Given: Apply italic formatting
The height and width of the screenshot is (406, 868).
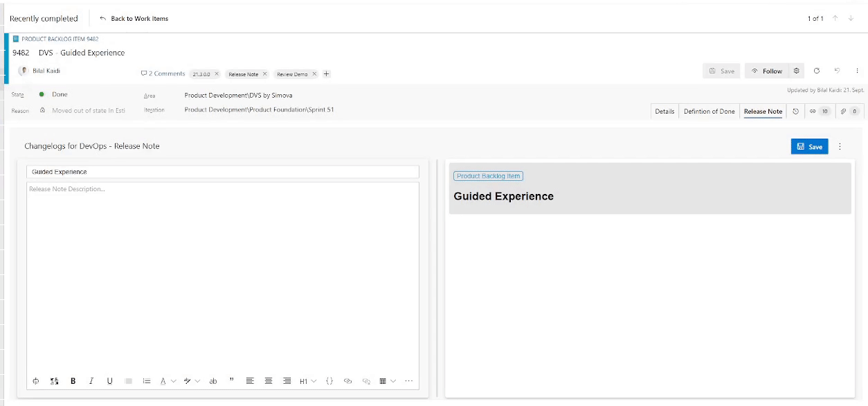Looking at the screenshot, I should (x=91, y=380).
